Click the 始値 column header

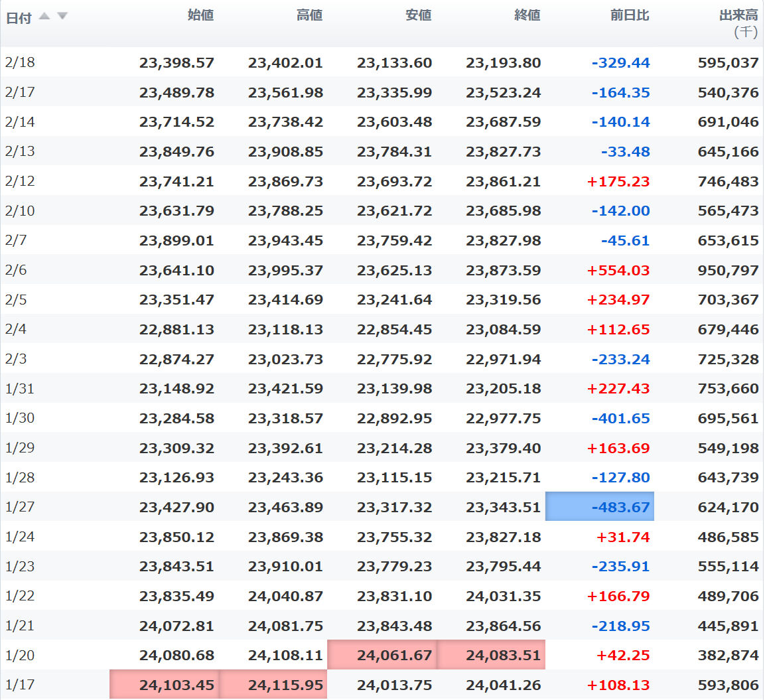(200, 15)
